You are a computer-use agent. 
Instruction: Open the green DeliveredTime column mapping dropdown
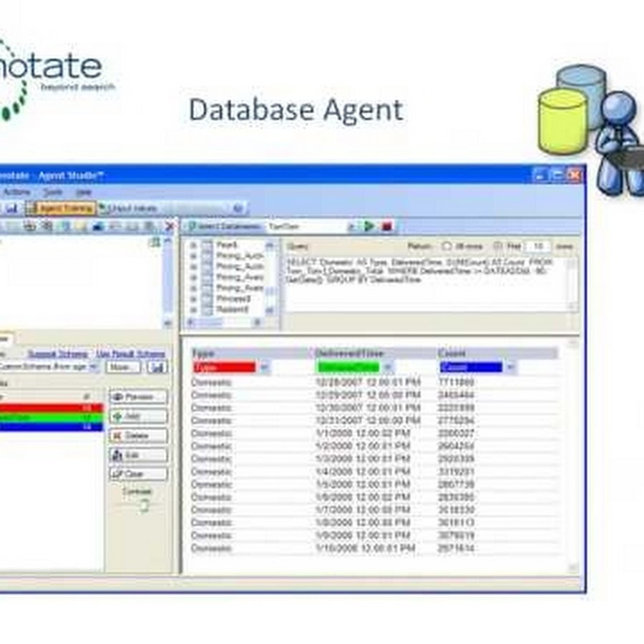coord(387,367)
